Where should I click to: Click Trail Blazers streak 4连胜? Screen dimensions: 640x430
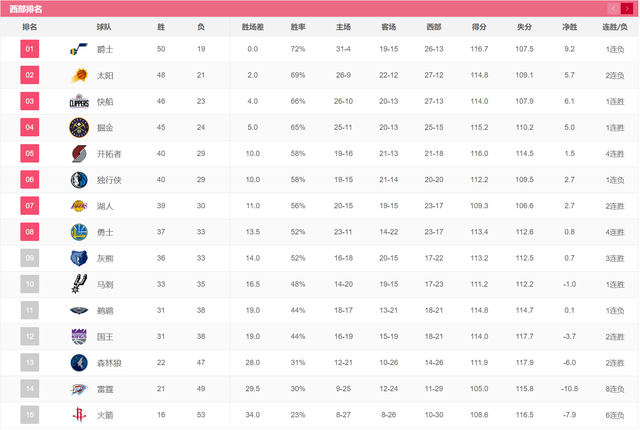[x=615, y=154]
